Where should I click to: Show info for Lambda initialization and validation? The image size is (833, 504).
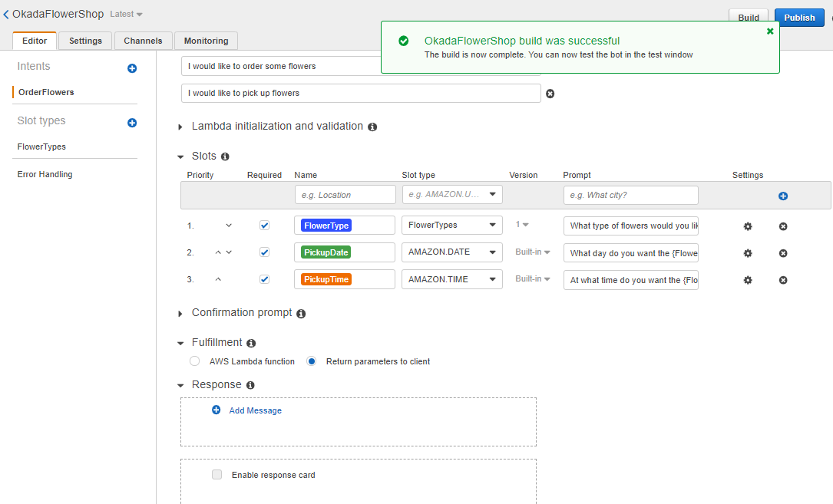(x=372, y=127)
